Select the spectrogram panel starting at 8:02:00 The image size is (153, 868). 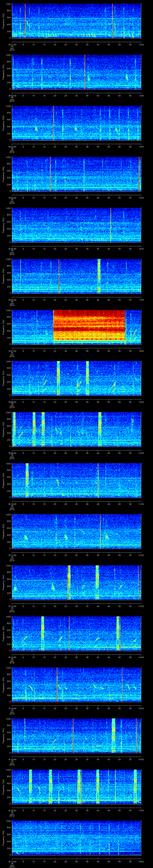click(x=77, y=72)
